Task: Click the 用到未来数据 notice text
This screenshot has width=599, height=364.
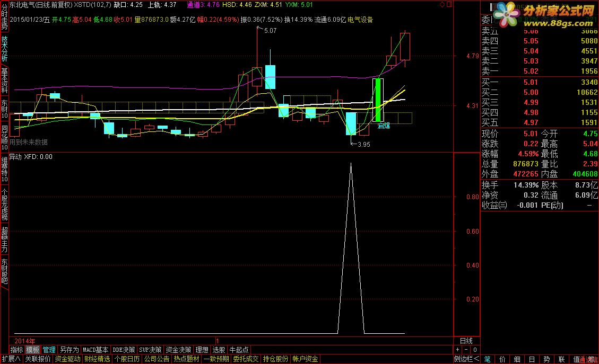Action: tap(29, 142)
